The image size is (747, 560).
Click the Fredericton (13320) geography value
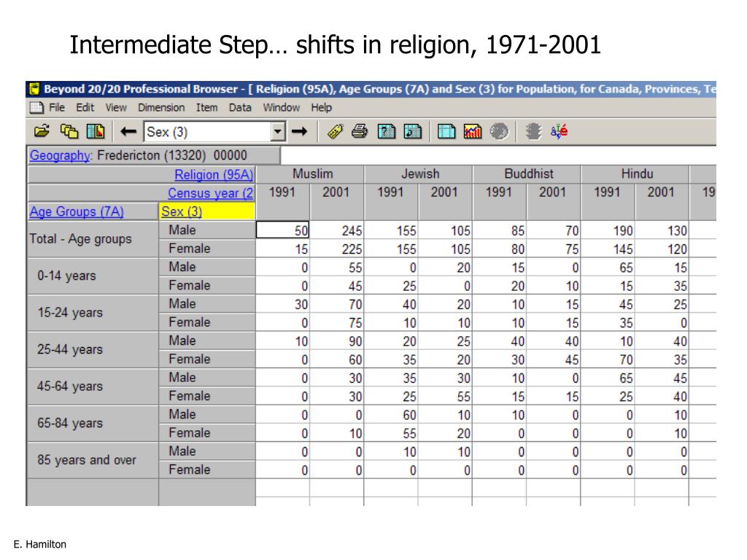tap(172, 156)
